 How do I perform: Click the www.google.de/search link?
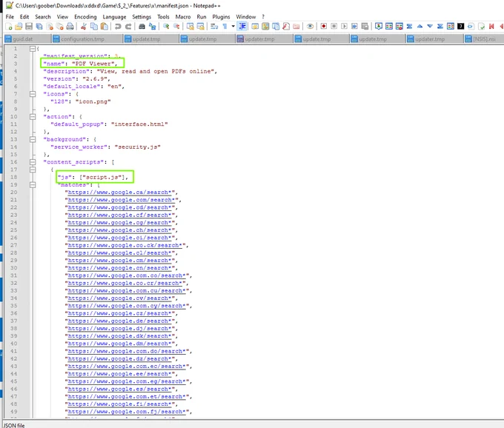click(x=119, y=321)
